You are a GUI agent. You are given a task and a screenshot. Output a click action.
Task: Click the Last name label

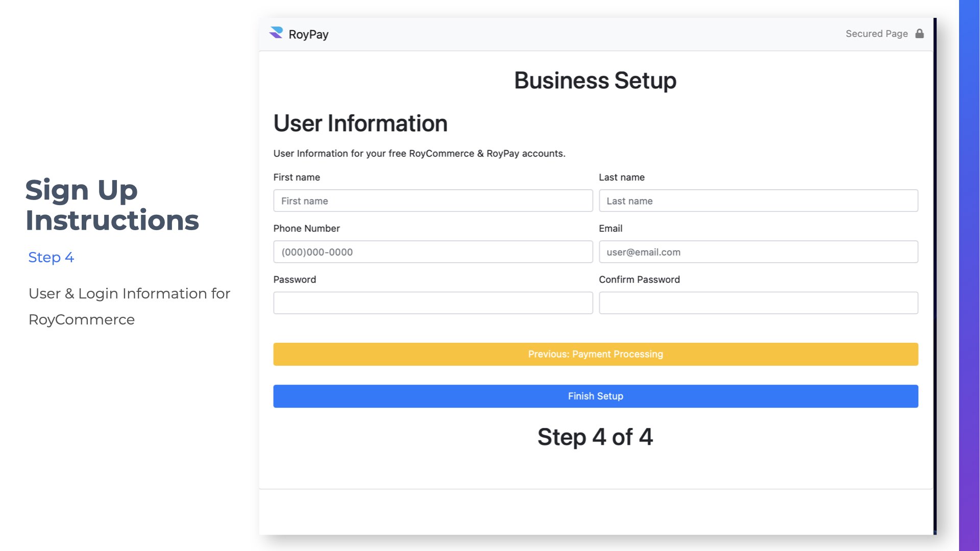click(x=621, y=178)
